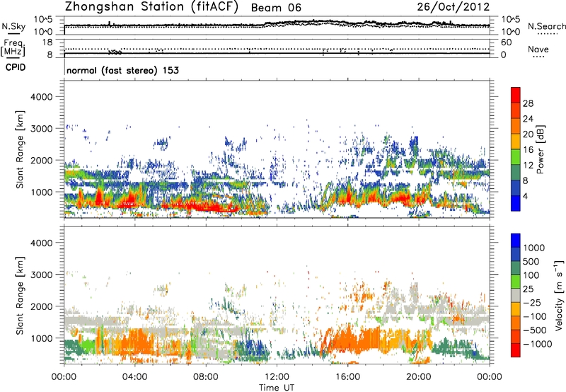The height and width of the screenshot is (392, 566).
Task: Click 'Slant Range [km]' label of power panel
Action: pyautogui.click(x=20, y=149)
